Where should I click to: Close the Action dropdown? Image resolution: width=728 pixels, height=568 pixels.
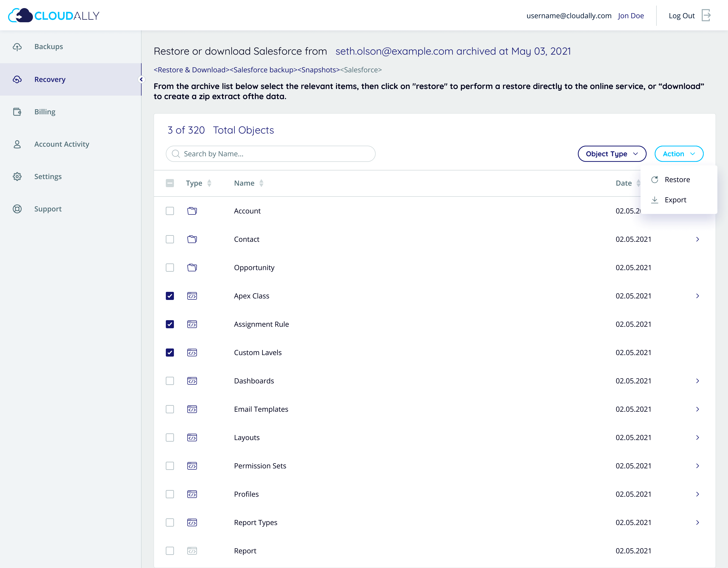(679, 154)
